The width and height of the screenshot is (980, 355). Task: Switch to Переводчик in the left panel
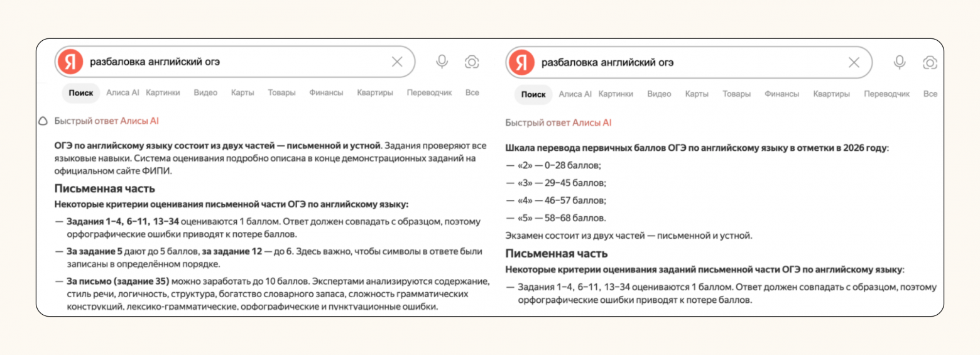tap(429, 92)
